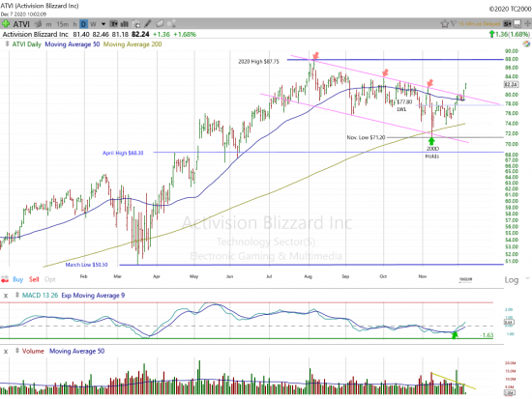Image resolution: width=532 pixels, height=399 pixels.
Task: Click the flag symbol icon
Action: [x=453, y=24]
